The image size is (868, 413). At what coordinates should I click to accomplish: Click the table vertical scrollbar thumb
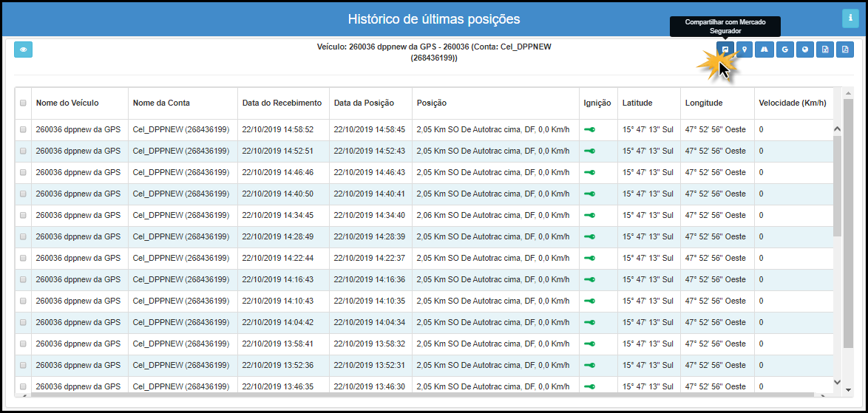[x=837, y=185]
